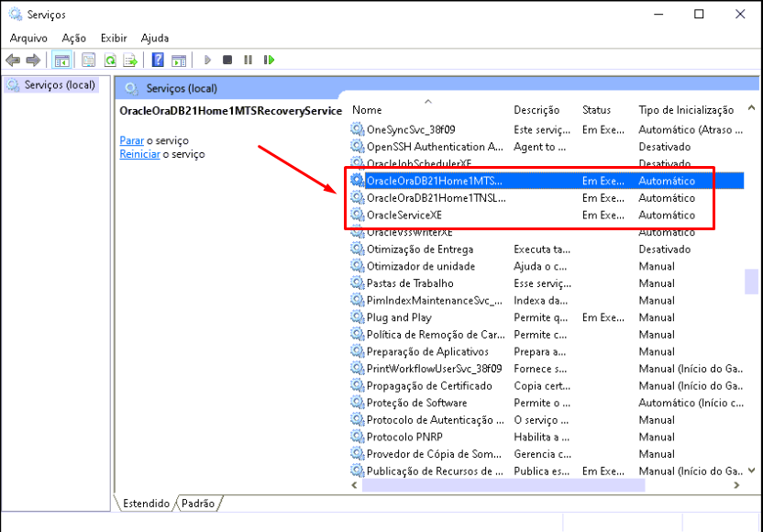Open the Ação menu
The height and width of the screenshot is (532, 763).
click(74, 38)
